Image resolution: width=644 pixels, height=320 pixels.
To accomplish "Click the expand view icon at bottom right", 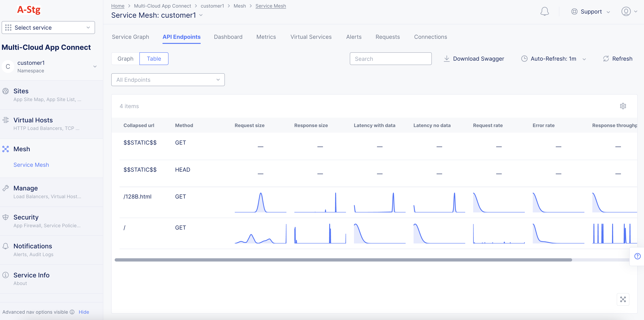I will [623, 299].
